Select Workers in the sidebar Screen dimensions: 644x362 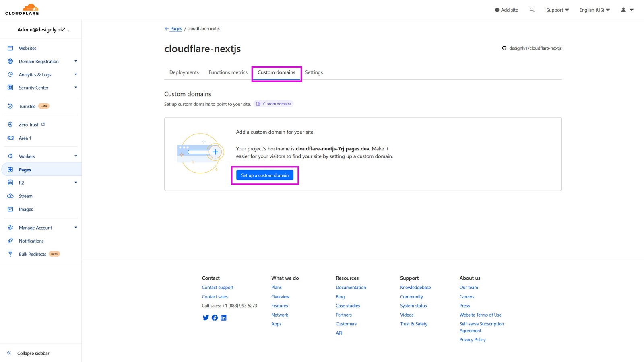tap(27, 156)
